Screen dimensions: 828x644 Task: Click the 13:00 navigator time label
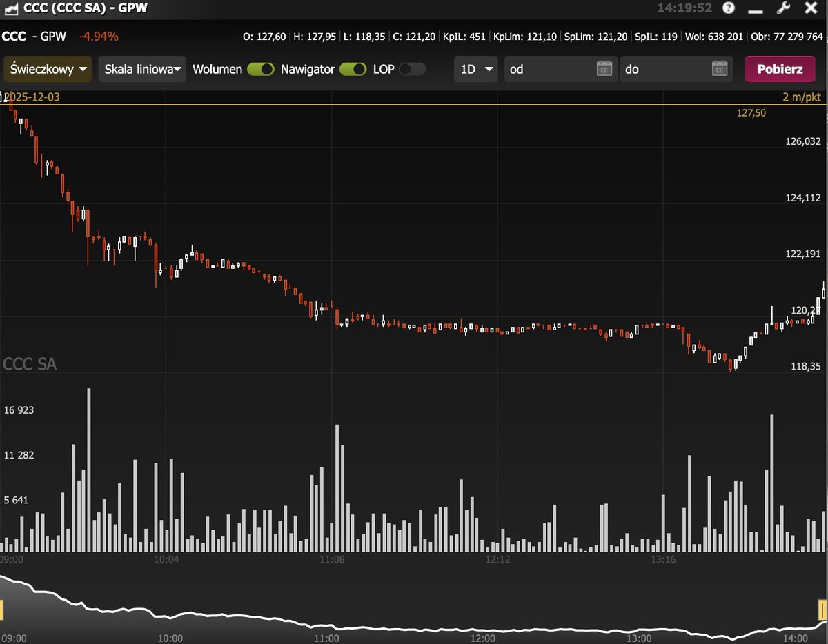(640, 638)
